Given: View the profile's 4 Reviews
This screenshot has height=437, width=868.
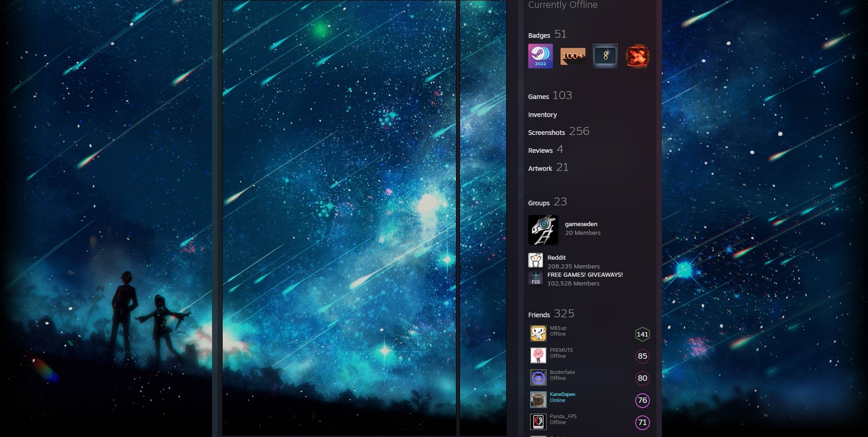Looking at the screenshot, I should tap(540, 150).
